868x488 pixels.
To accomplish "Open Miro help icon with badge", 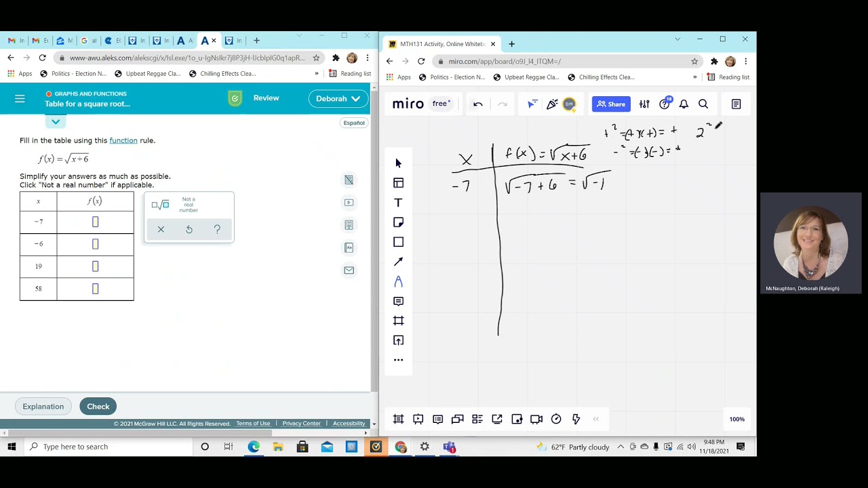I will [x=665, y=104].
